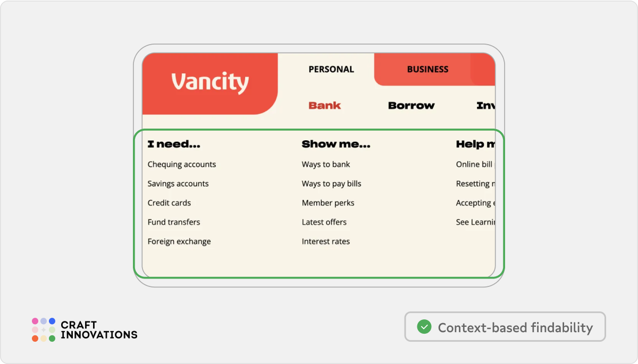View Latest offers
This screenshot has width=638, height=364.
point(324,222)
